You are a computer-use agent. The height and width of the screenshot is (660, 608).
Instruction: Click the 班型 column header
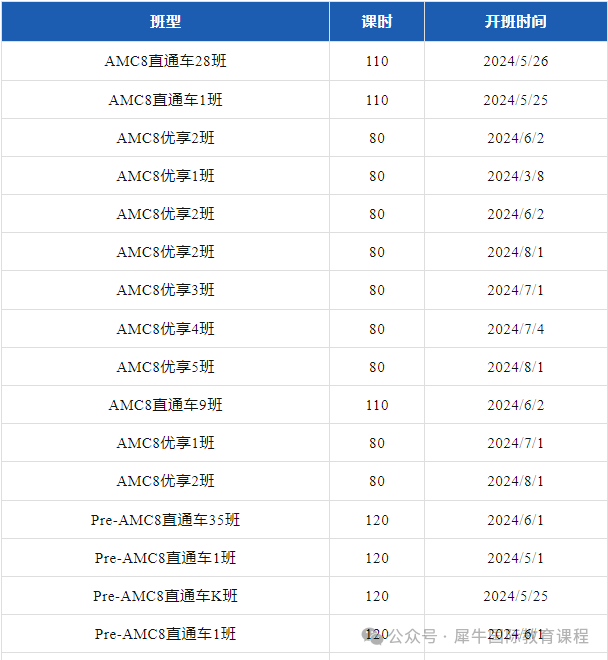pyautogui.click(x=165, y=21)
